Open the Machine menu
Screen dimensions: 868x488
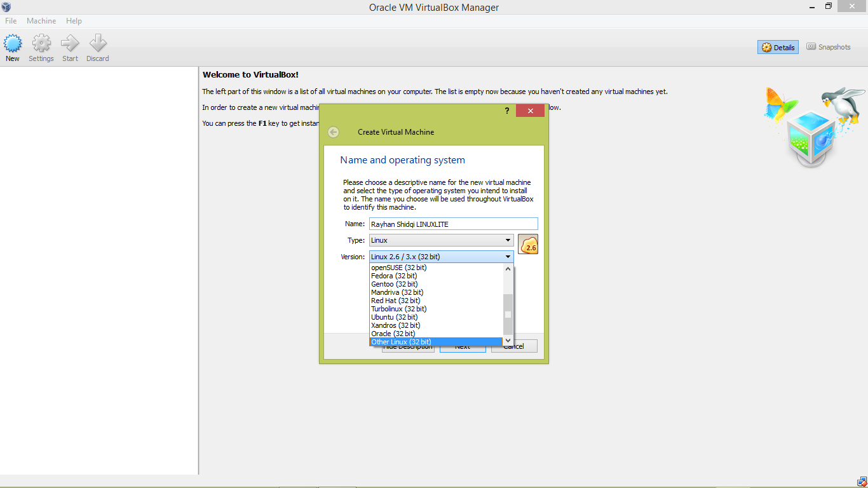41,21
